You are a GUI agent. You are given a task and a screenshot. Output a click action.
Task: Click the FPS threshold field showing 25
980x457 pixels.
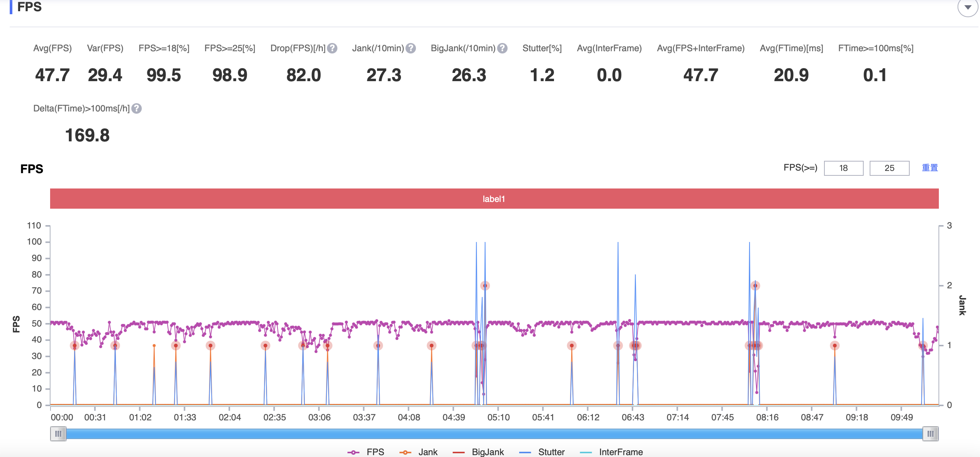point(889,168)
